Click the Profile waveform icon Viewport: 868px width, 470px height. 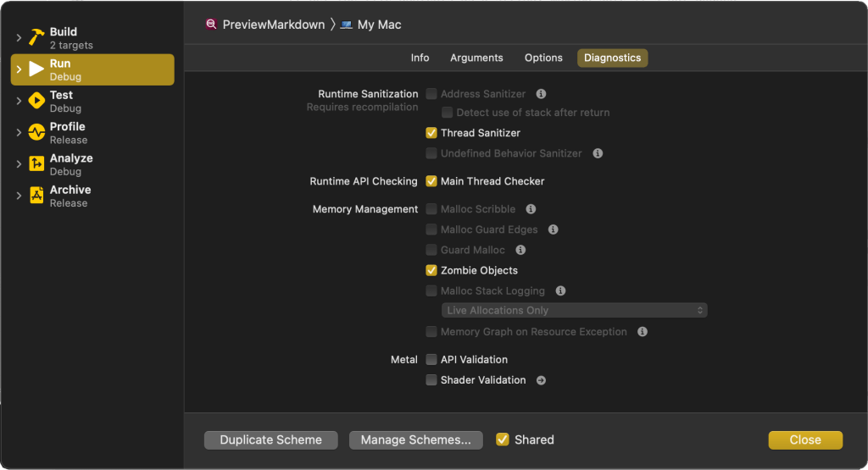tap(36, 133)
